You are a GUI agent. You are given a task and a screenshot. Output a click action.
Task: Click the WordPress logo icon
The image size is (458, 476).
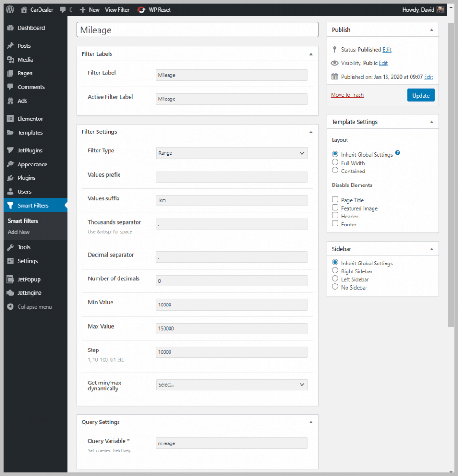10,9
